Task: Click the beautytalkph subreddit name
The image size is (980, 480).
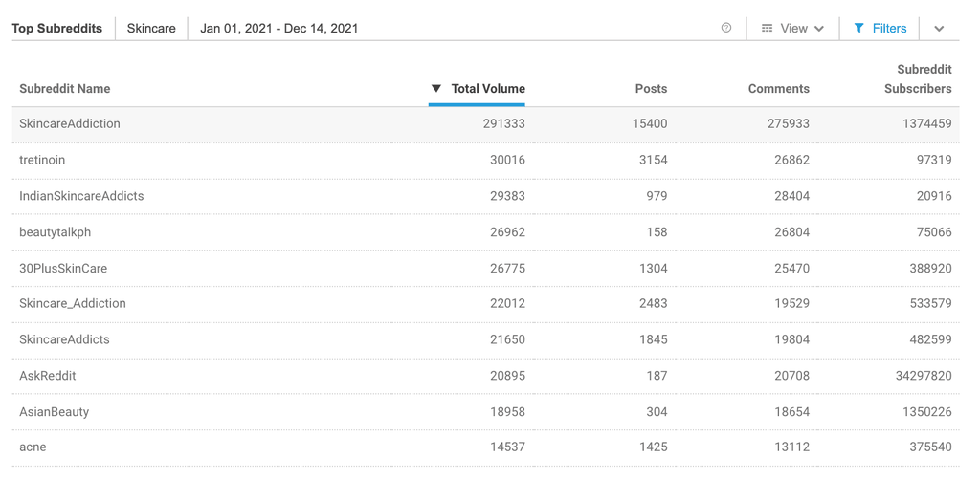Action: (56, 232)
